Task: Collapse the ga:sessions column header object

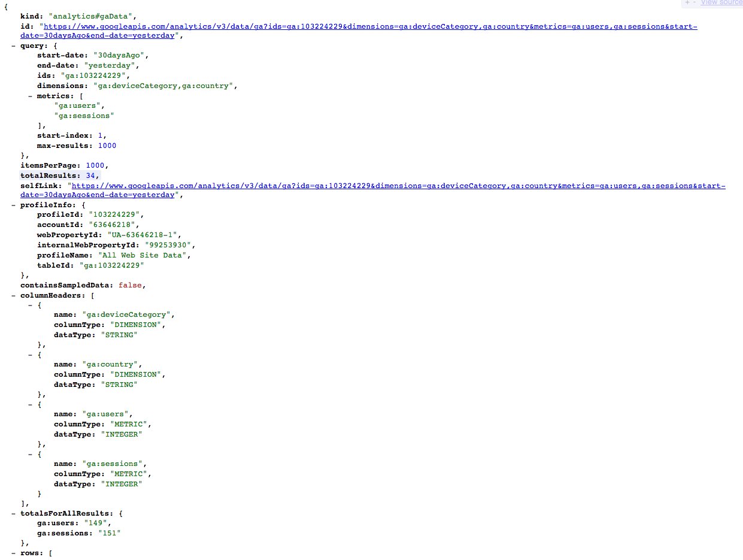Action: point(31,454)
